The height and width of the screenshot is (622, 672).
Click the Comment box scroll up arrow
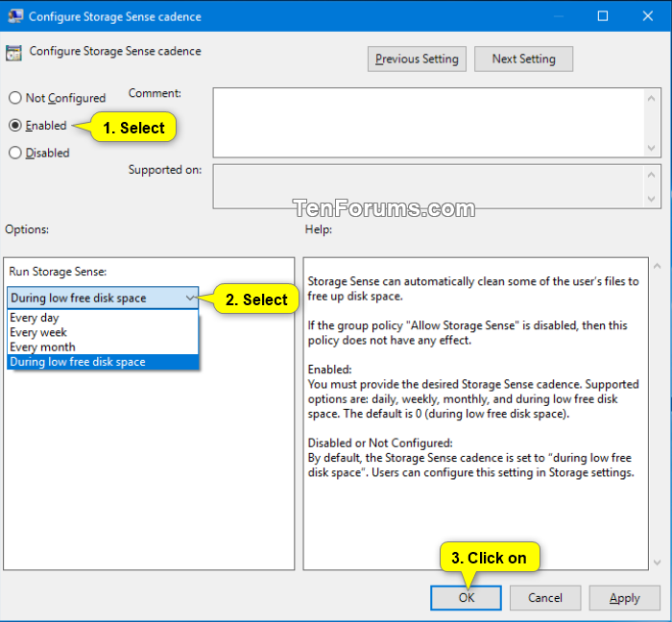652,99
